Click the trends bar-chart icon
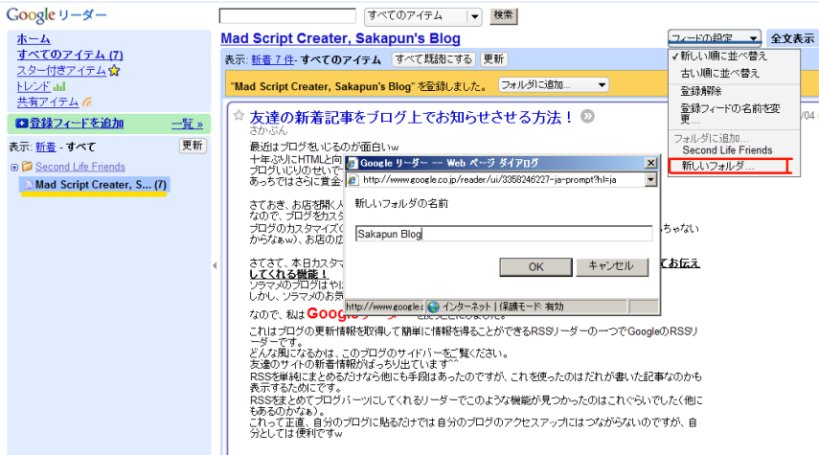Viewport: 819px width, 455px height. (x=59, y=87)
